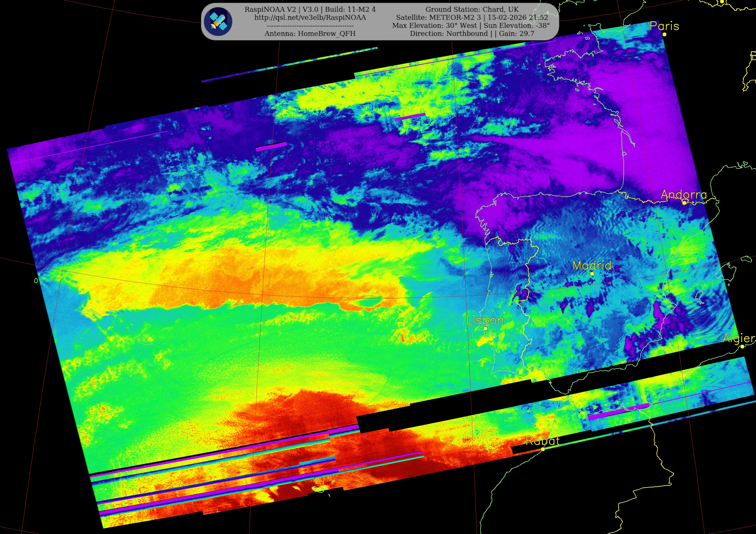756x534 pixels.
Task: Click the Rabat map label
Action: coord(543,441)
